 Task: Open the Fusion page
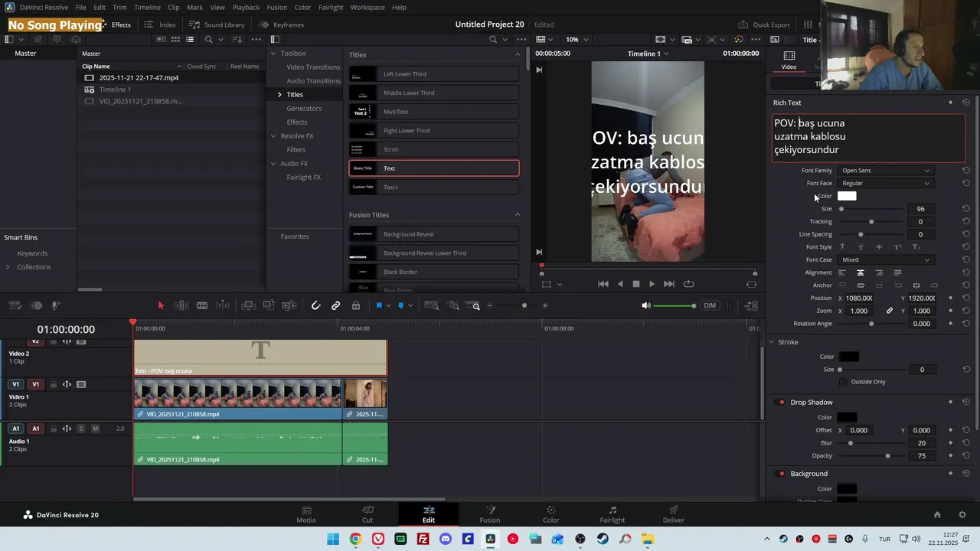[x=490, y=514]
